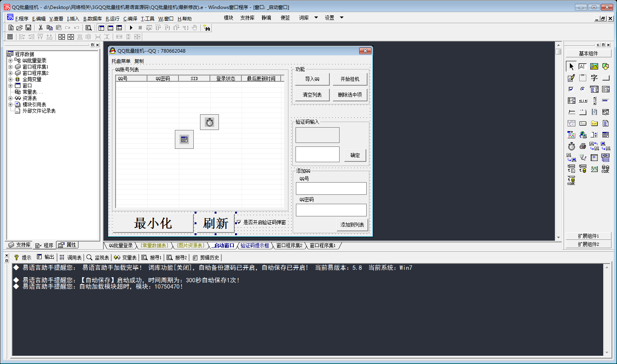The image size is (617, 364).
Task: Expand 窗口程序集2 tree node
Action: point(10,73)
